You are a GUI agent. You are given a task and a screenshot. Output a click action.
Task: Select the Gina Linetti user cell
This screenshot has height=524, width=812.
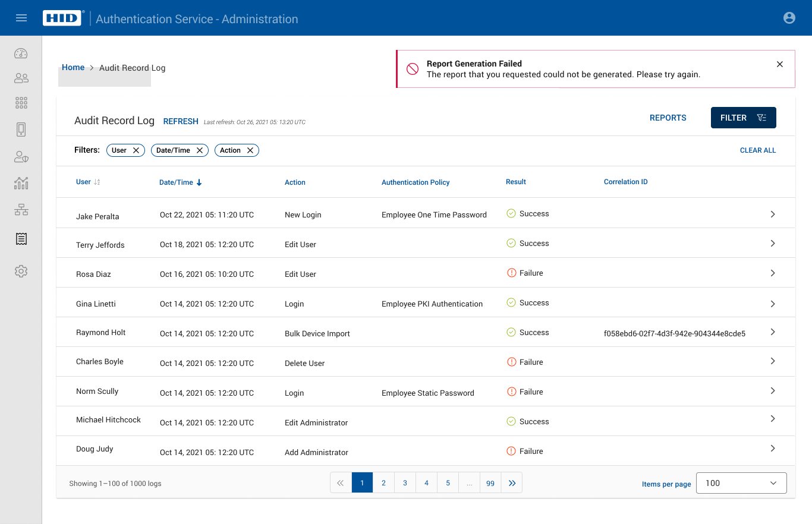coord(96,304)
